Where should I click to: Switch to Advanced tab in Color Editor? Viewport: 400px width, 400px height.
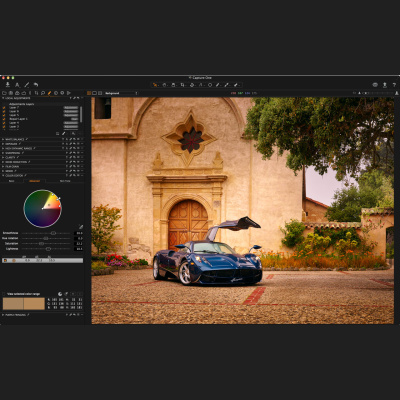[x=35, y=181]
